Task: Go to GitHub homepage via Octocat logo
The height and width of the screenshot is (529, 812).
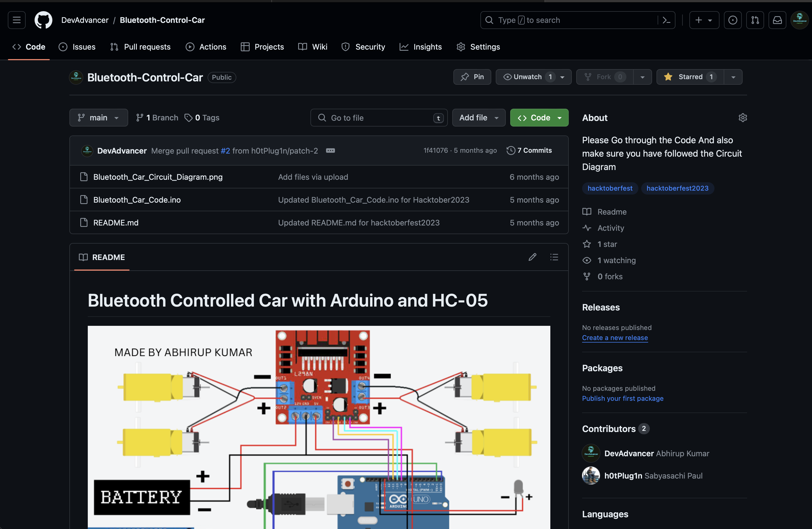Action: 43,20
